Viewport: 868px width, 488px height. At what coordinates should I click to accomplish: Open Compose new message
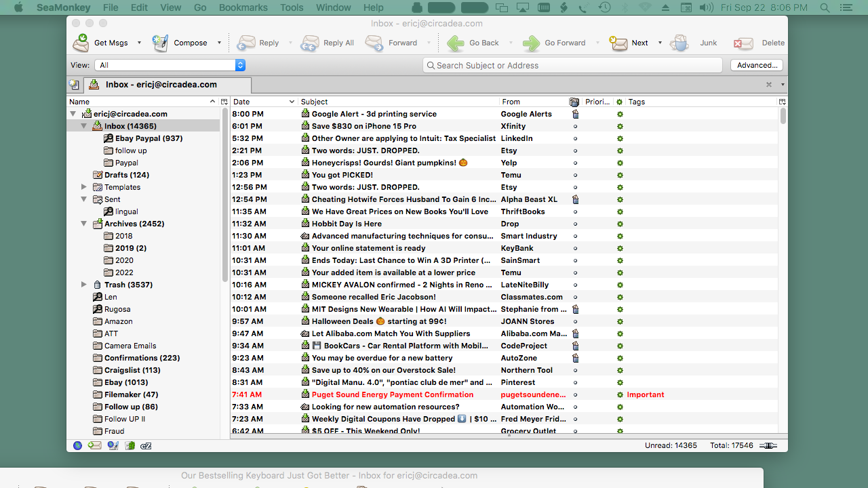(161, 43)
